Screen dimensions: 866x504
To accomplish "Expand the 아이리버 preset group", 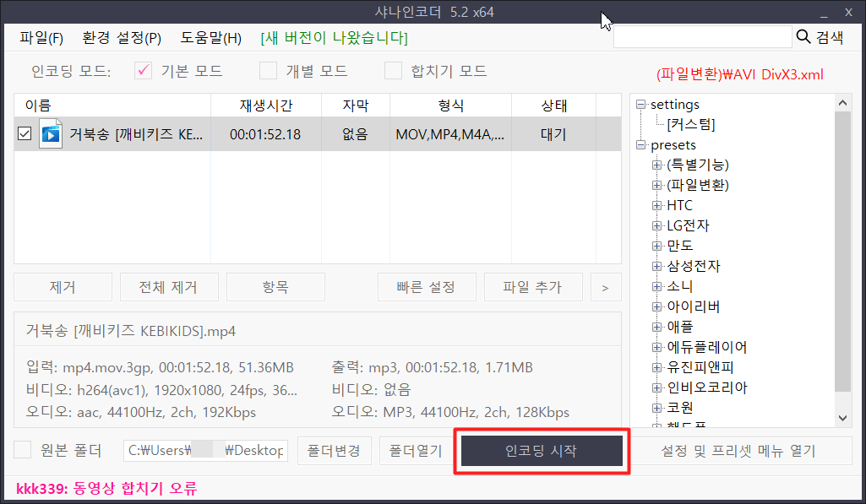I will click(x=656, y=306).
